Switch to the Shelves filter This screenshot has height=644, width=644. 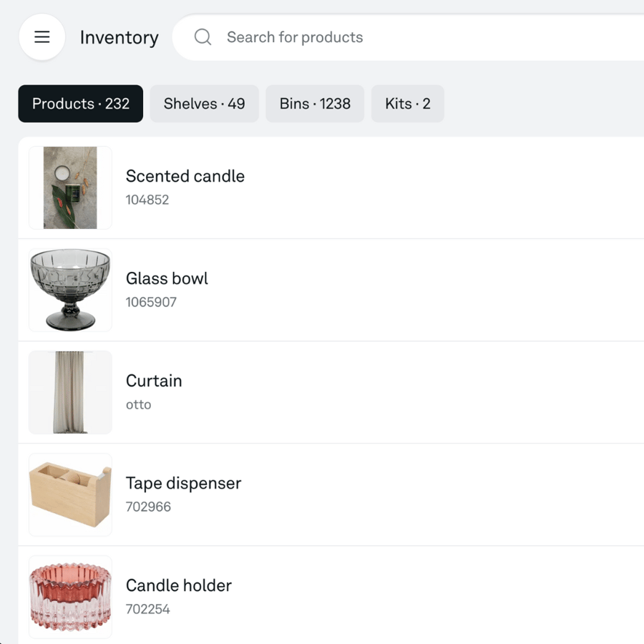click(x=204, y=104)
